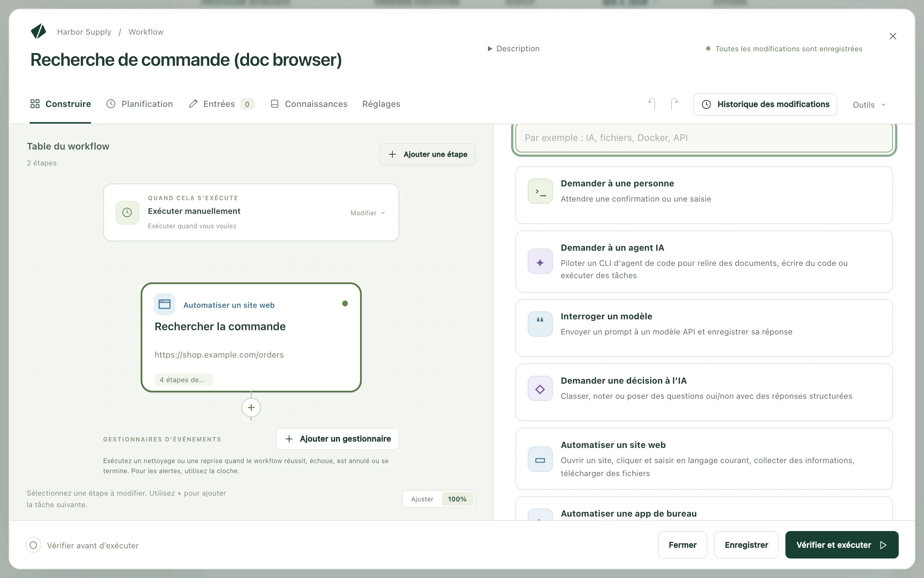Click the quote icon for Interroger un modèle

click(540, 324)
